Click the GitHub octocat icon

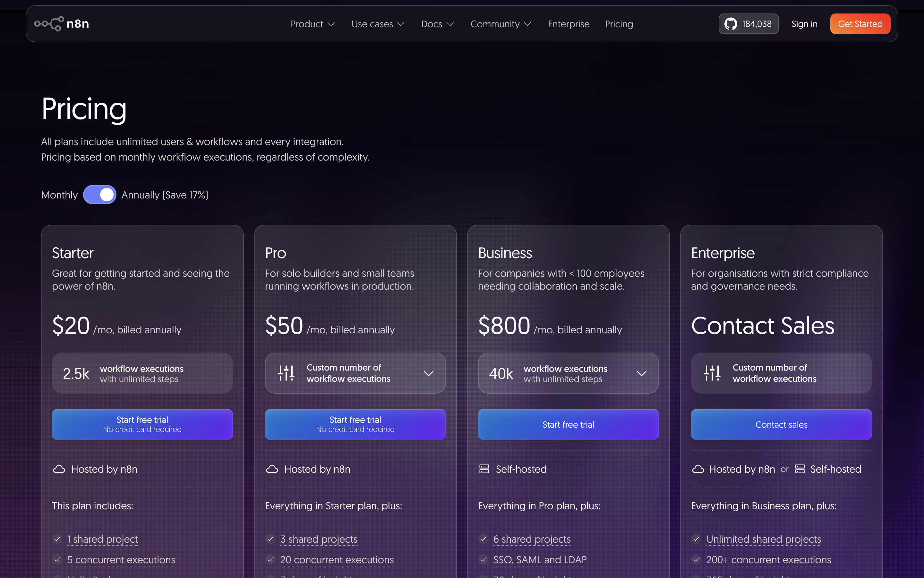[731, 24]
